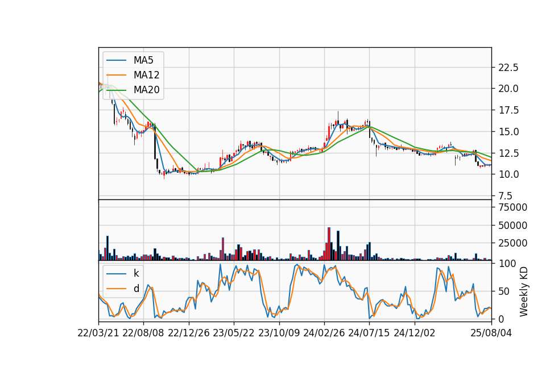
Task: Click the orange d legend line sample
Action: (116, 289)
